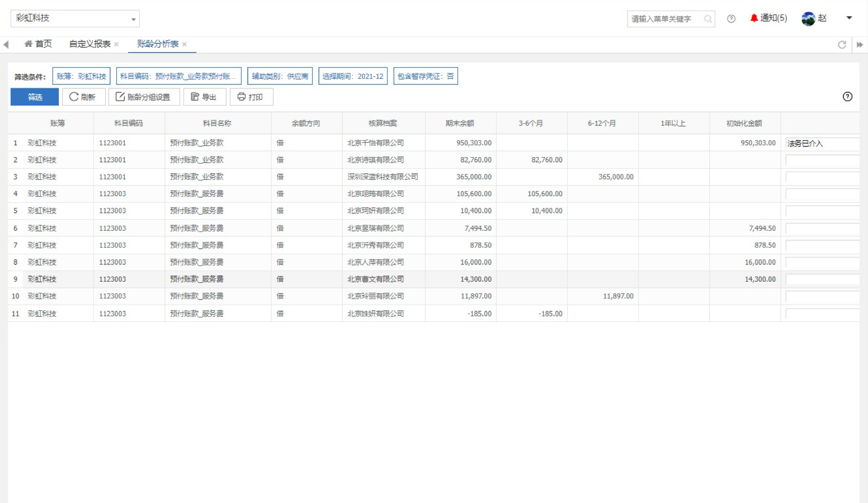Click user avatar 赵

pyautogui.click(x=808, y=19)
